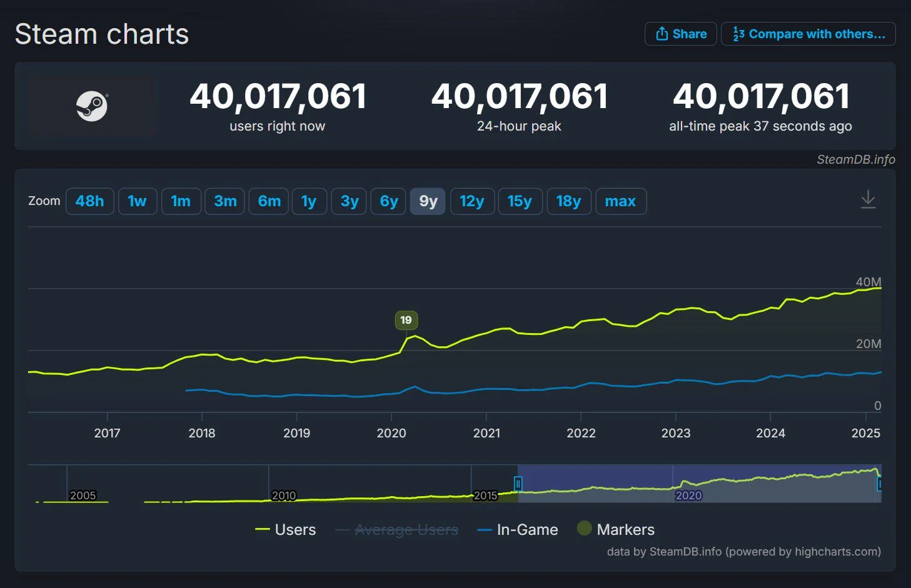911x588 pixels.
Task: Click the green Markers dot in the legend
Action: (x=584, y=528)
